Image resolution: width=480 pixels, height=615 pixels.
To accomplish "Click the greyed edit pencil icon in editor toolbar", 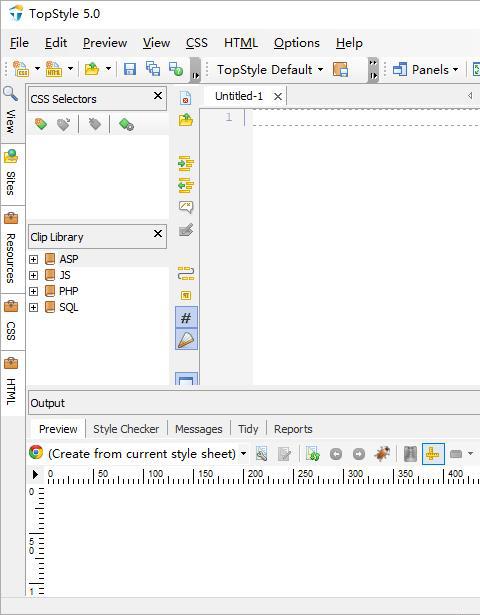I will tap(185, 230).
